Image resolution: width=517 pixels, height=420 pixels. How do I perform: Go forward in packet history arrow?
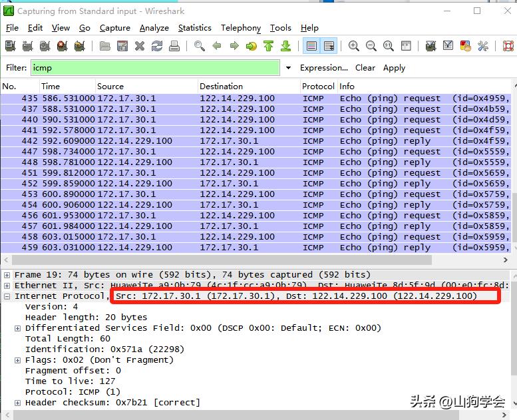tap(234, 46)
